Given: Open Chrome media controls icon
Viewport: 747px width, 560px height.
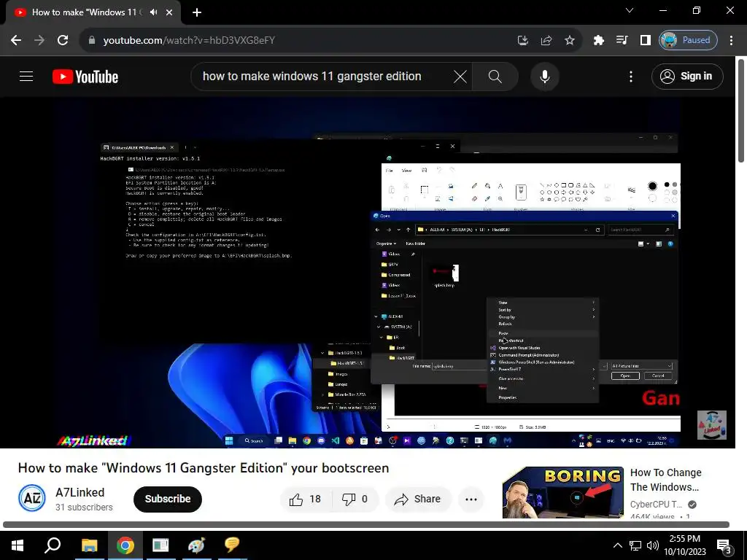Looking at the screenshot, I should [x=622, y=40].
